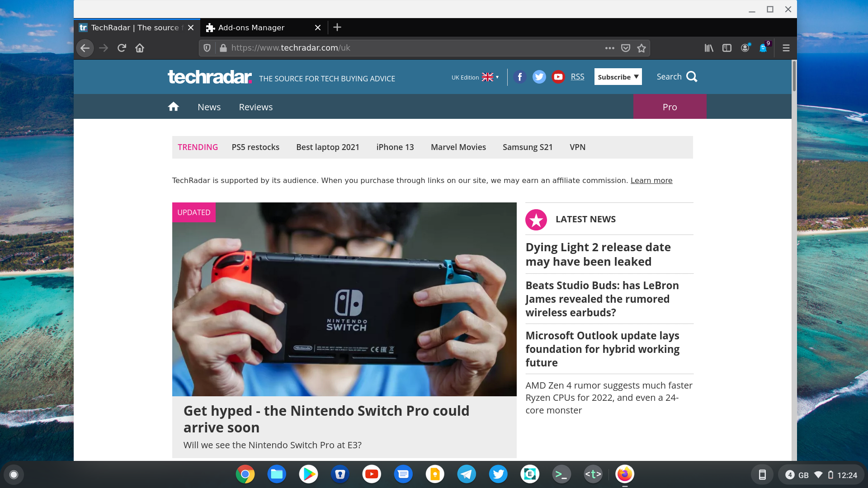Open the Pro section

coord(670,107)
